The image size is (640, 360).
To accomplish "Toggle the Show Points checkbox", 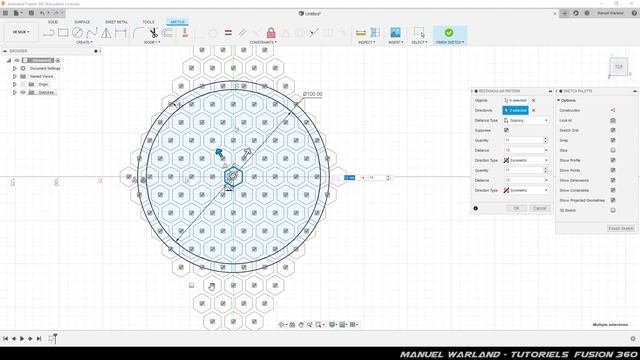I will [613, 170].
